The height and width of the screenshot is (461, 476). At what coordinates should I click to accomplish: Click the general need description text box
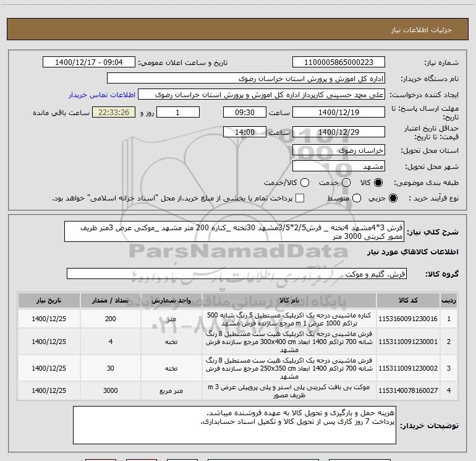[x=234, y=231]
